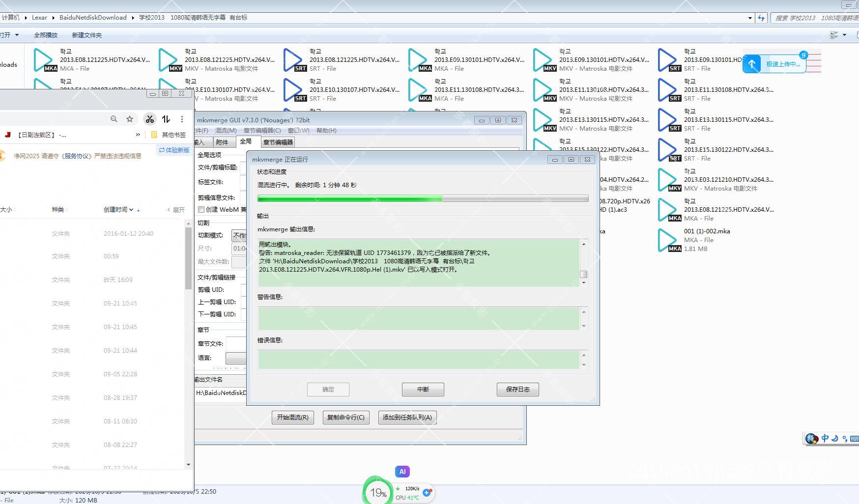Image resolution: width=859 pixels, height=504 pixels.
Task: Expand the bookmarks overflow chevron
Action: pos(138,135)
